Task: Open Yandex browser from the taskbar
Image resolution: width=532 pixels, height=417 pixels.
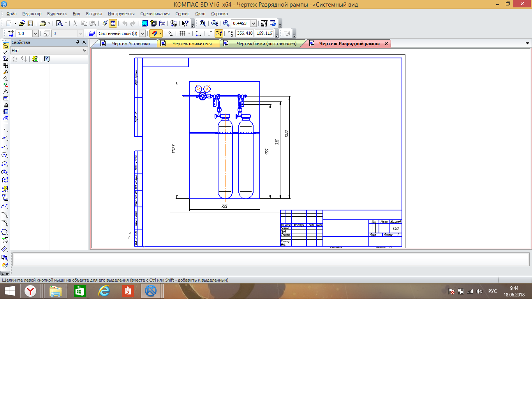Action: tap(30, 291)
